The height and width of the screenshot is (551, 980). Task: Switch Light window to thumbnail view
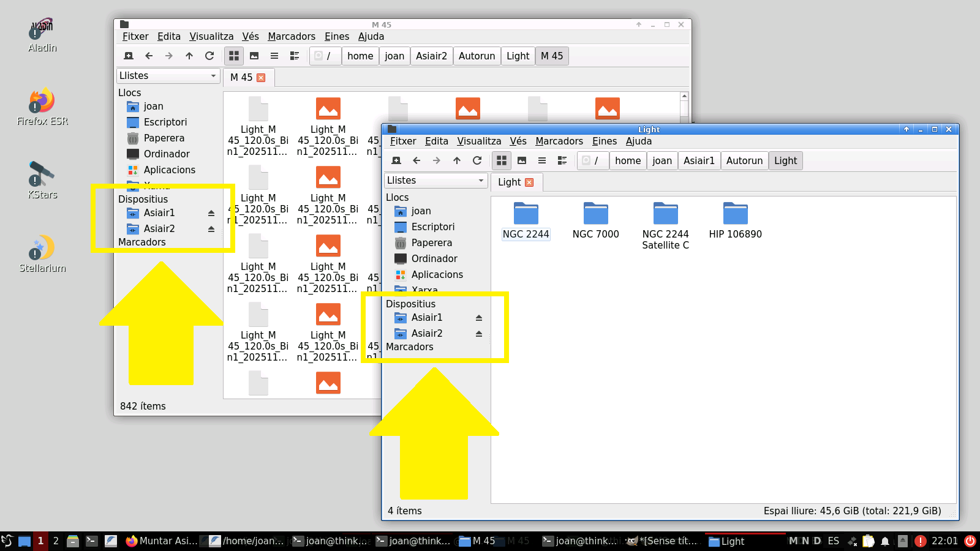click(522, 160)
